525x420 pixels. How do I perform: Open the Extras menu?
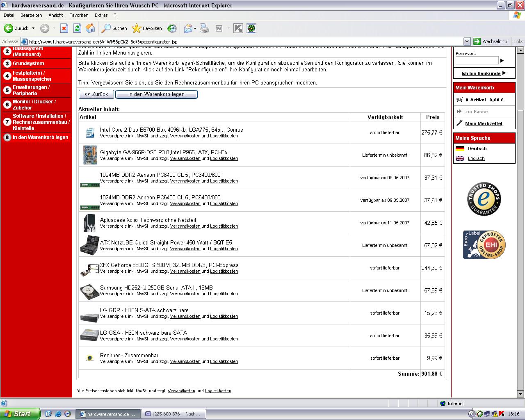click(101, 15)
